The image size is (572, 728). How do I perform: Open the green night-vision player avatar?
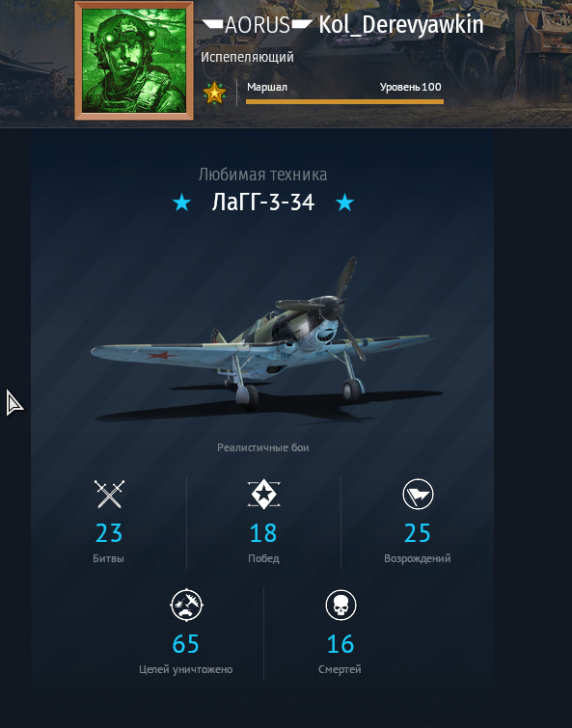pyautogui.click(x=134, y=61)
